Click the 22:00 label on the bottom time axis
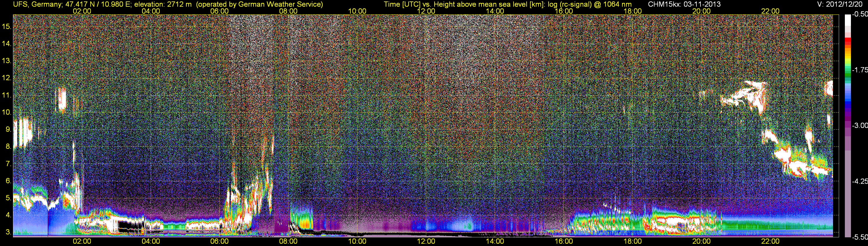The image size is (868, 246). (770, 241)
